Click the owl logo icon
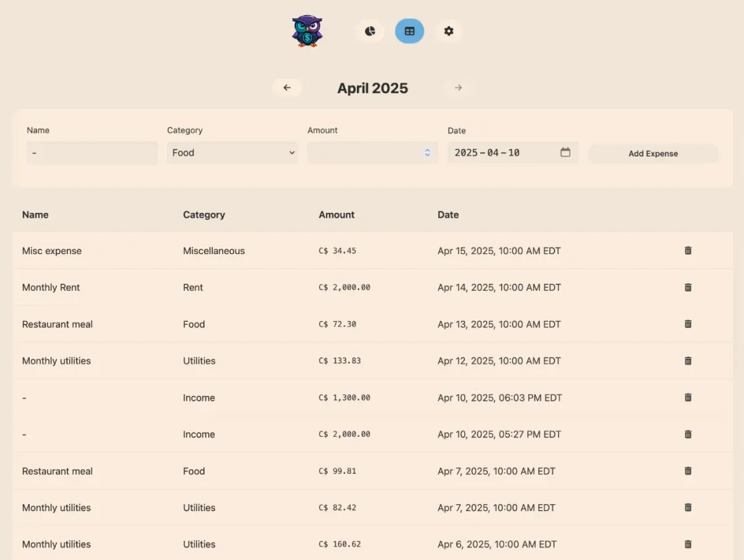 307,31
